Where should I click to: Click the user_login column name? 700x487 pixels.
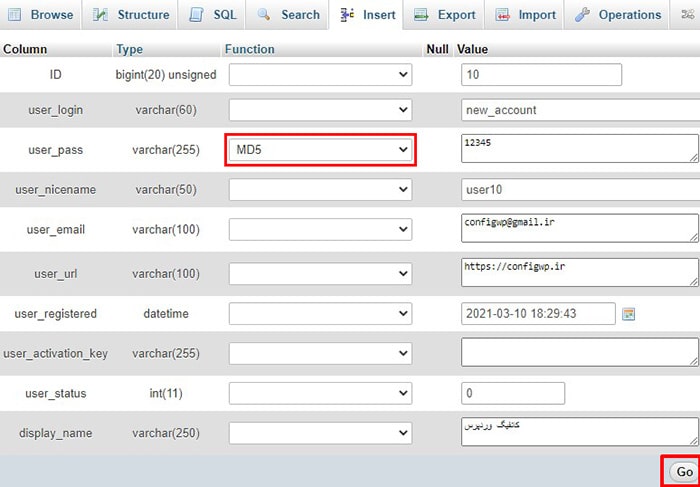click(x=55, y=110)
